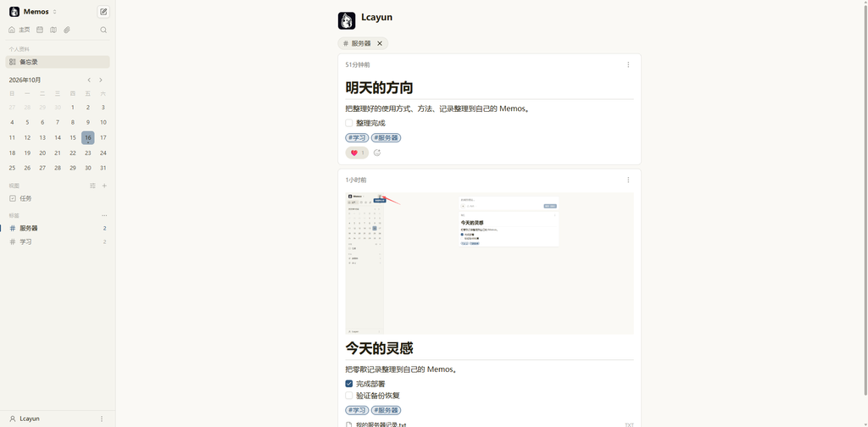Click the new memo compose icon

pos(103,12)
